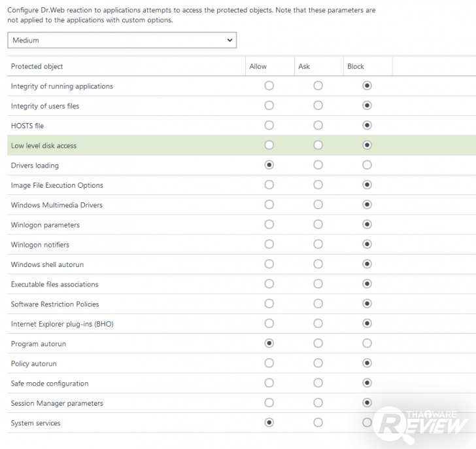Set Integrity of running applications to Allow

pyautogui.click(x=269, y=86)
